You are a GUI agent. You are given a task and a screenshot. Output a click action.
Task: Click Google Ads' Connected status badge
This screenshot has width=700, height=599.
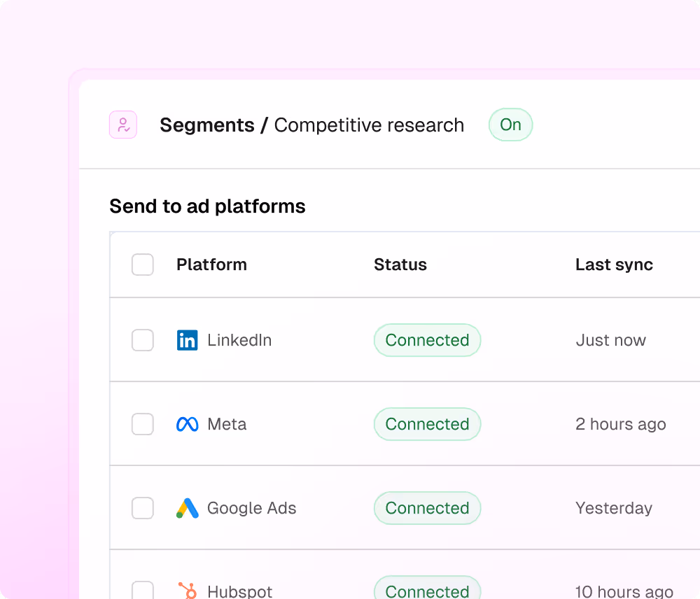427,508
